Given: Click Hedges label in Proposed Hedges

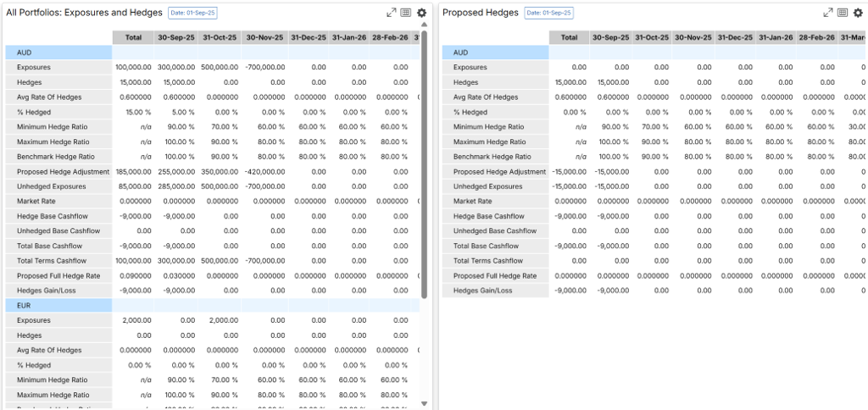Looking at the screenshot, I should [466, 82].
